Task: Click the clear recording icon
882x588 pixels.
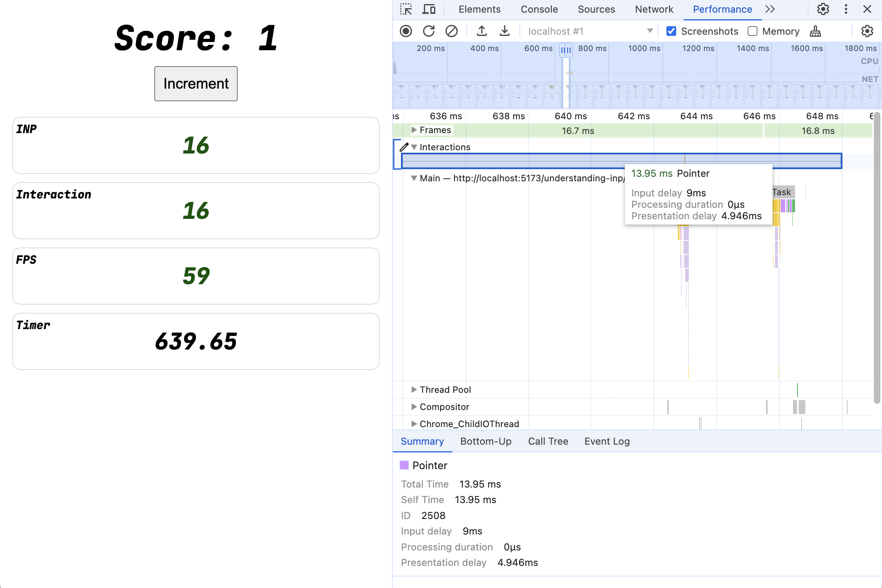Action: coord(451,31)
